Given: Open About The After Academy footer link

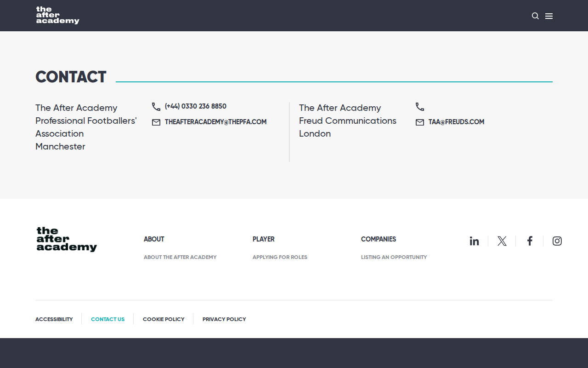Looking at the screenshot, I should (x=180, y=257).
